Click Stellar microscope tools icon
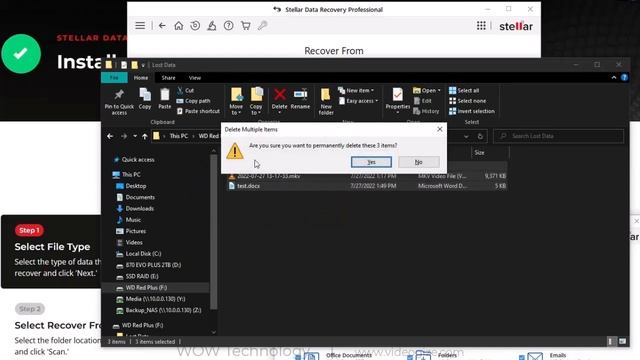This screenshot has height=360, width=640. (x=212, y=26)
